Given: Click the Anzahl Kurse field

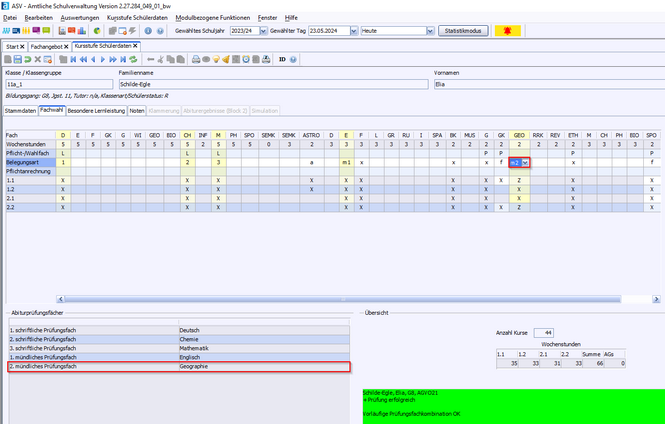Looking at the screenshot, I should pyautogui.click(x=544, y=332).
